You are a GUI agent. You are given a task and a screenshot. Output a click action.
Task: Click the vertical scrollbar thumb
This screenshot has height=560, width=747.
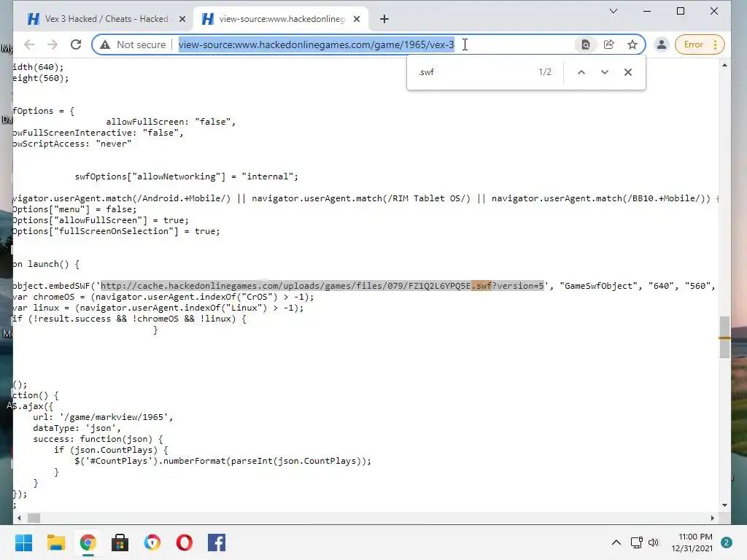724,337
